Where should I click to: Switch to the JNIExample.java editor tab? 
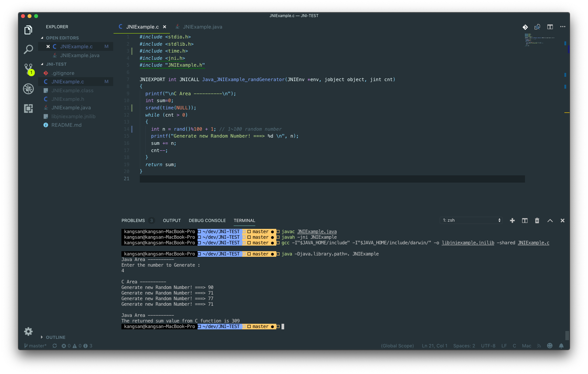(x=199, y=27)
